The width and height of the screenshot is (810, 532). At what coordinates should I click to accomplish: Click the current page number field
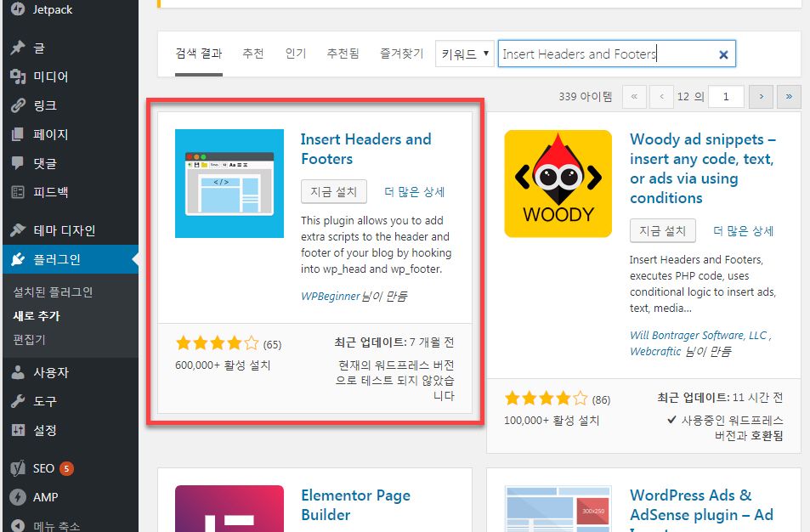727,97
